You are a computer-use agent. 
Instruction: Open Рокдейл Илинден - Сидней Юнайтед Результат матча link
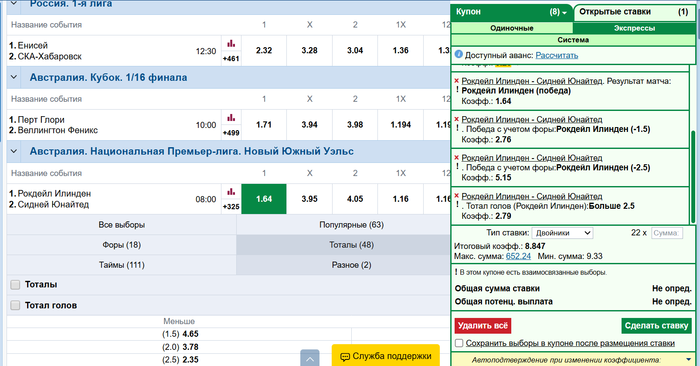[x=532, y=81]
